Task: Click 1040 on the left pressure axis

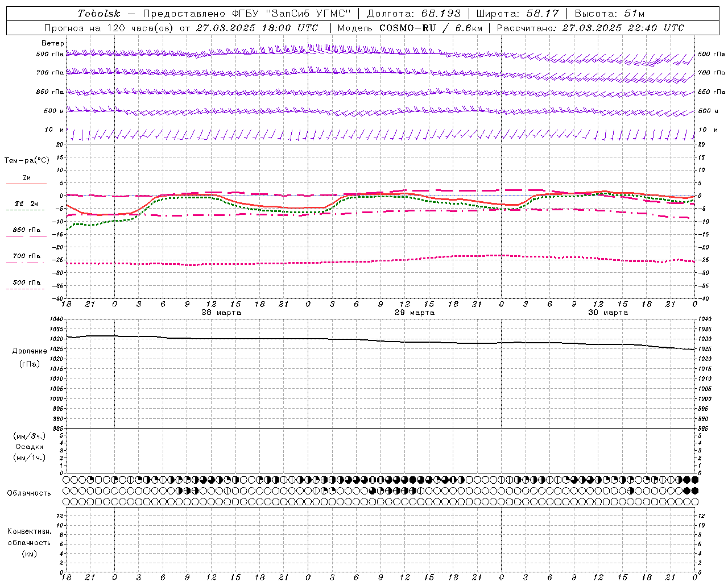Action: coord(57,319)
